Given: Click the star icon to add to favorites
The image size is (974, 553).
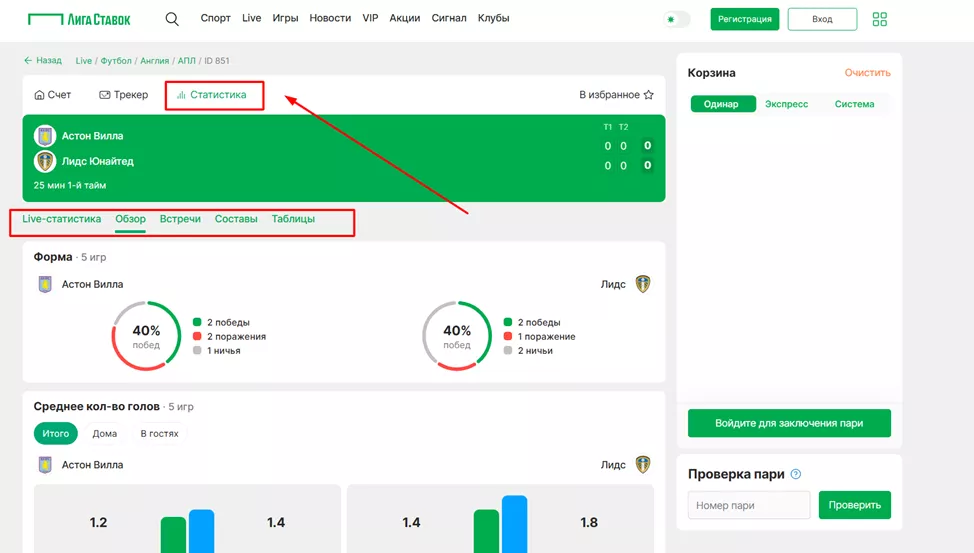Looking at the screenshot, I should coord(648,95).
